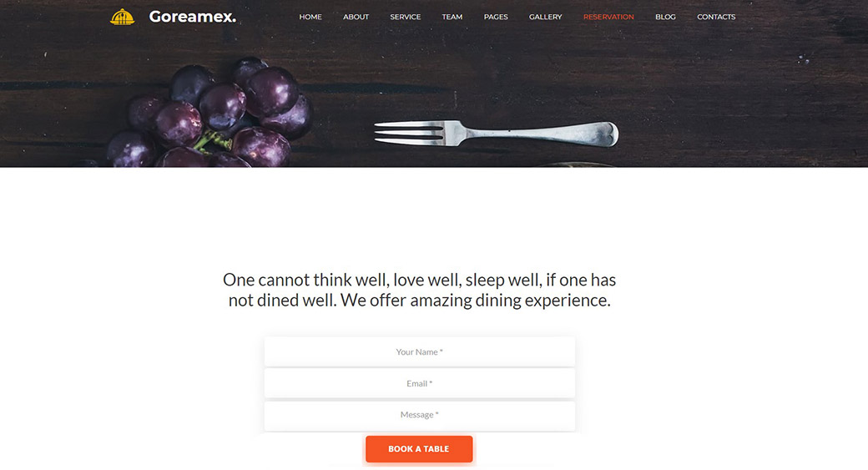Go to the About page
Image resolution: width=868 pixels, height=470 pixels.
coord(356,18)
